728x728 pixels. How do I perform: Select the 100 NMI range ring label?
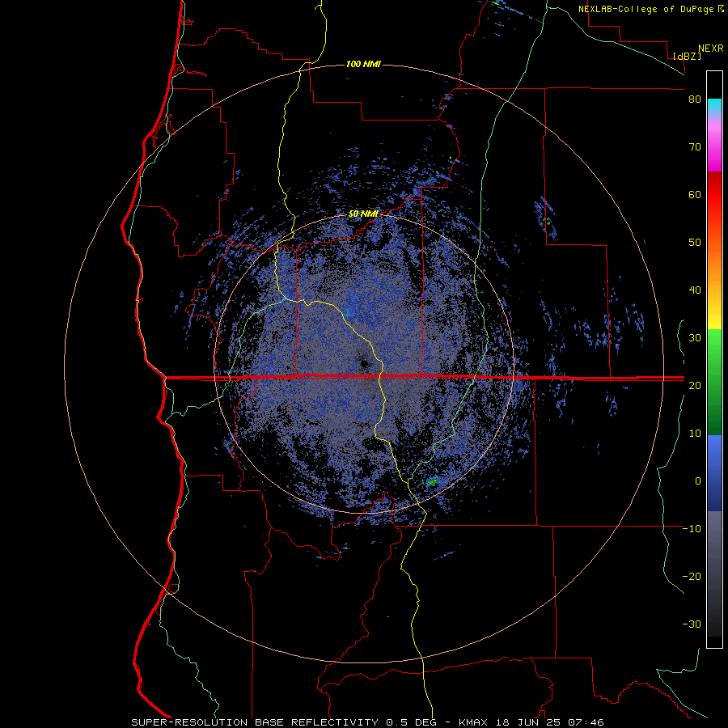[363, 64]
